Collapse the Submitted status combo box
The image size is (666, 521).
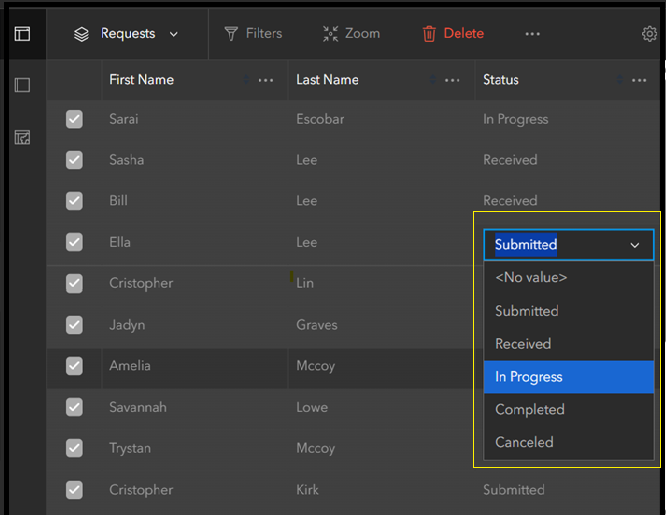point(634,245)
